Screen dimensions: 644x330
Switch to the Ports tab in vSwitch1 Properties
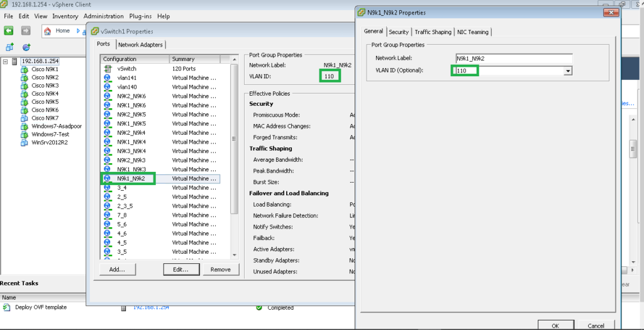104,44
